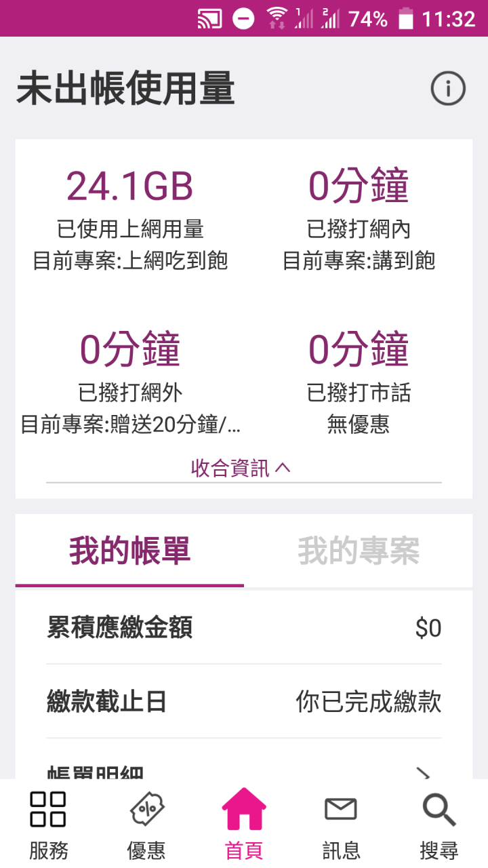This screenshot has width=488, height=868.
Task: Tap the 24.1GB data usage figure
Action: click(129, 186)
